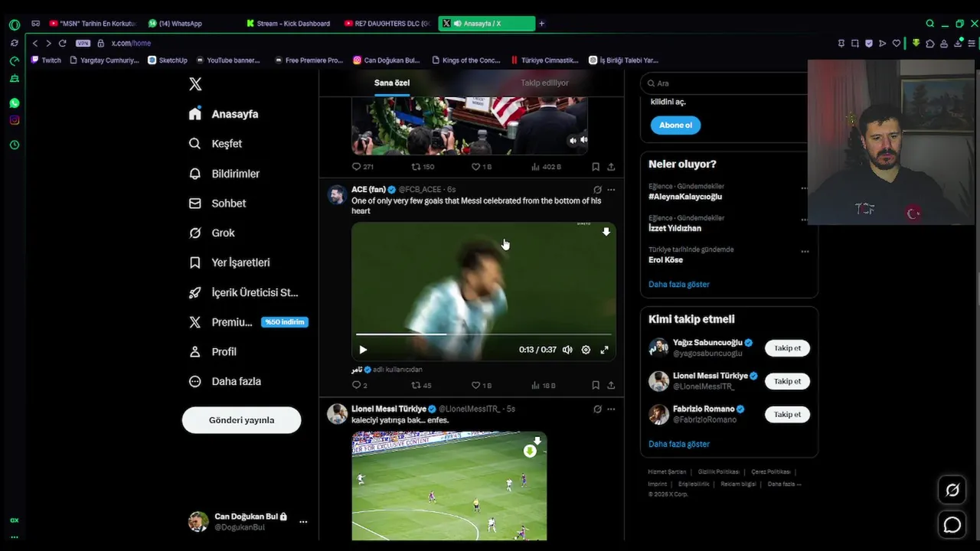
Task: Repost the post with 150 reposts
Action: [423, 167]
